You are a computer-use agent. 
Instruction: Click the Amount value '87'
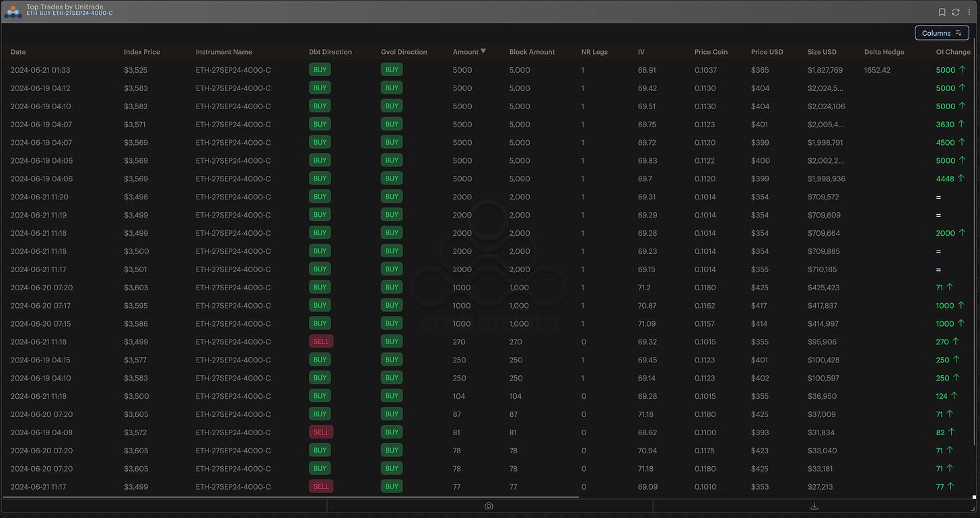tap(457, 414)
